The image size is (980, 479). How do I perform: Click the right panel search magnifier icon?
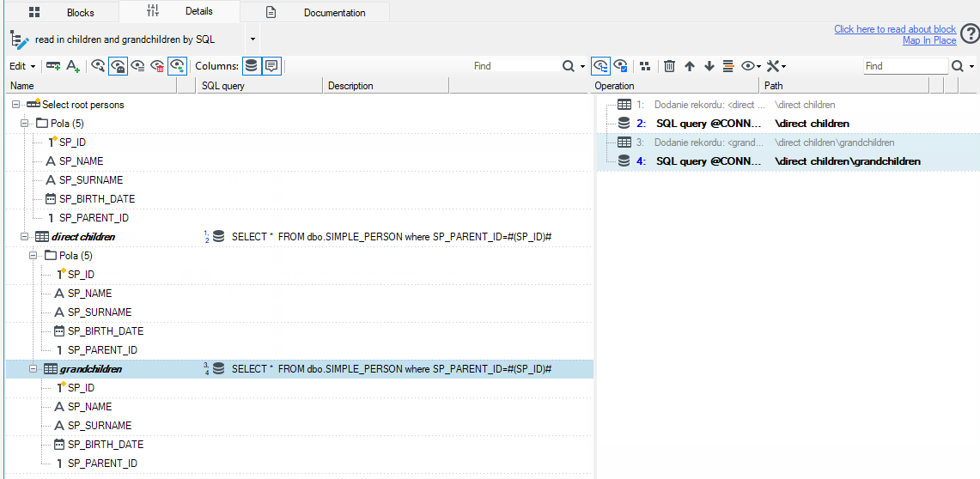click(958, 65)
